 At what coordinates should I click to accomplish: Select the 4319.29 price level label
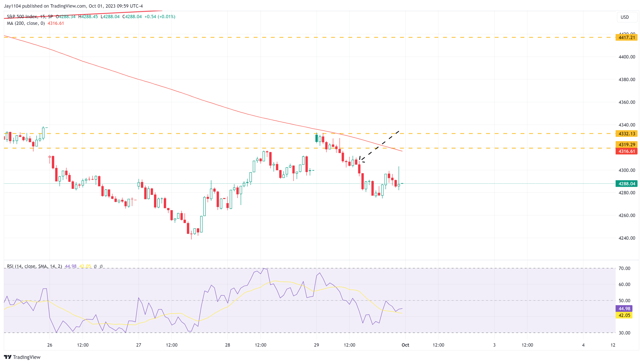(626, 145)
